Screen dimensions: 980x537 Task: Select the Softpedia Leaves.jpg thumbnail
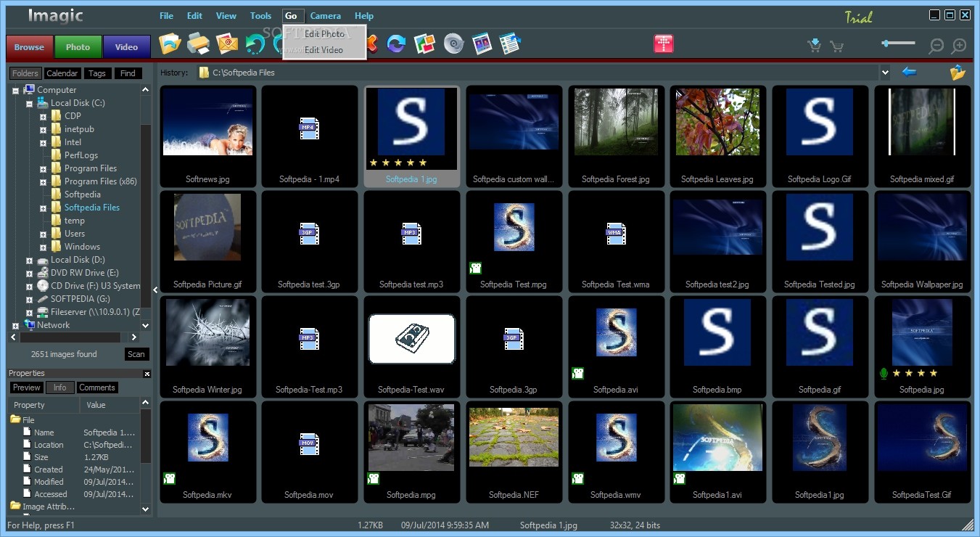717,136
